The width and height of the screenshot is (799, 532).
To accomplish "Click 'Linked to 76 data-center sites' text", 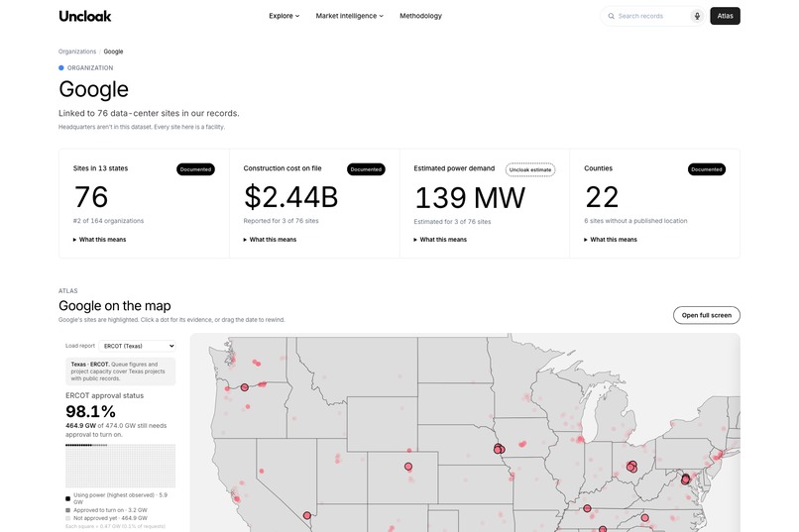I will click(x=149, y=113).
